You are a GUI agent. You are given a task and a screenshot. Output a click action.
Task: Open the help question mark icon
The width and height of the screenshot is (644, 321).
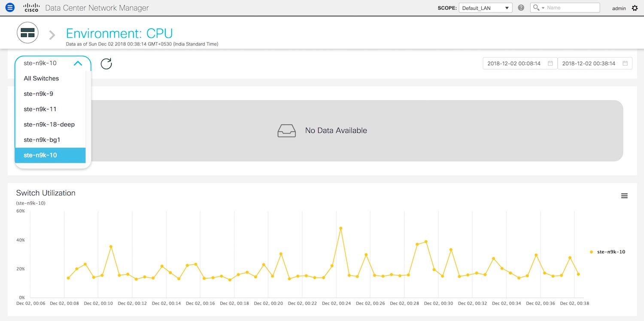pyautogui.click(x=521, y=8)
